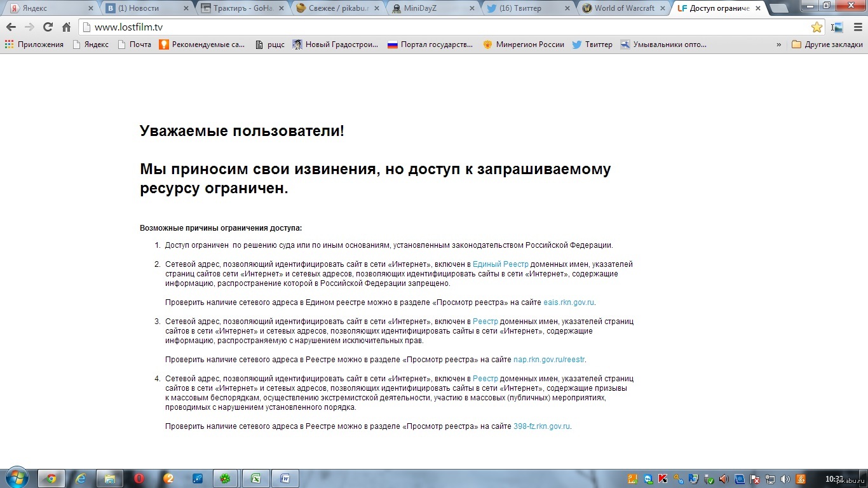Go to the browser home page
Screen dimensions: 868x488
pos(66,27)
